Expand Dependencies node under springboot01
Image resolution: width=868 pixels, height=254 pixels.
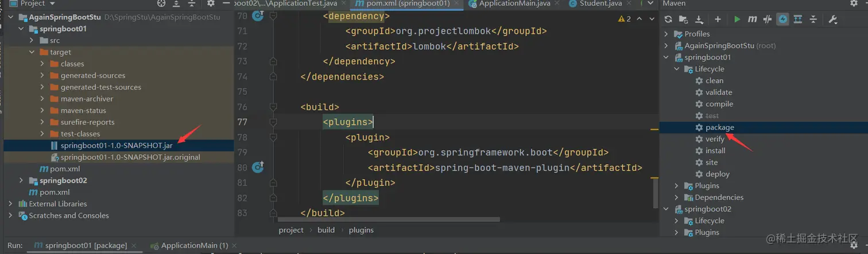coord(677,197)
